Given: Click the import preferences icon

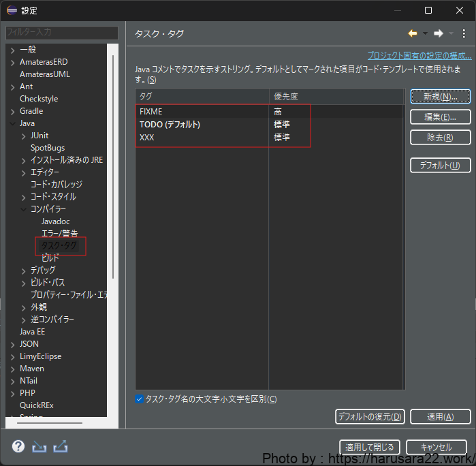Looking at the screenshot, I should [39, 447].
